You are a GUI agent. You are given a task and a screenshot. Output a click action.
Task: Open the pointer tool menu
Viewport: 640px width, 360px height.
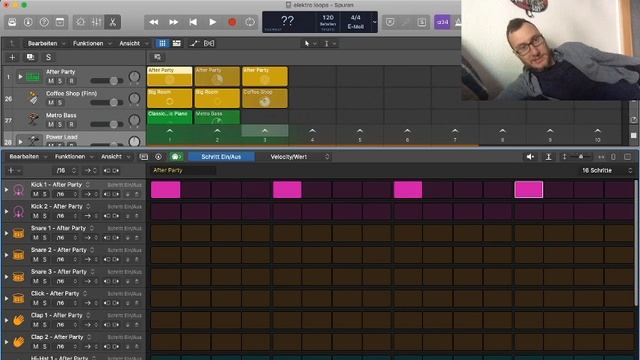click(x=310, y=43)
